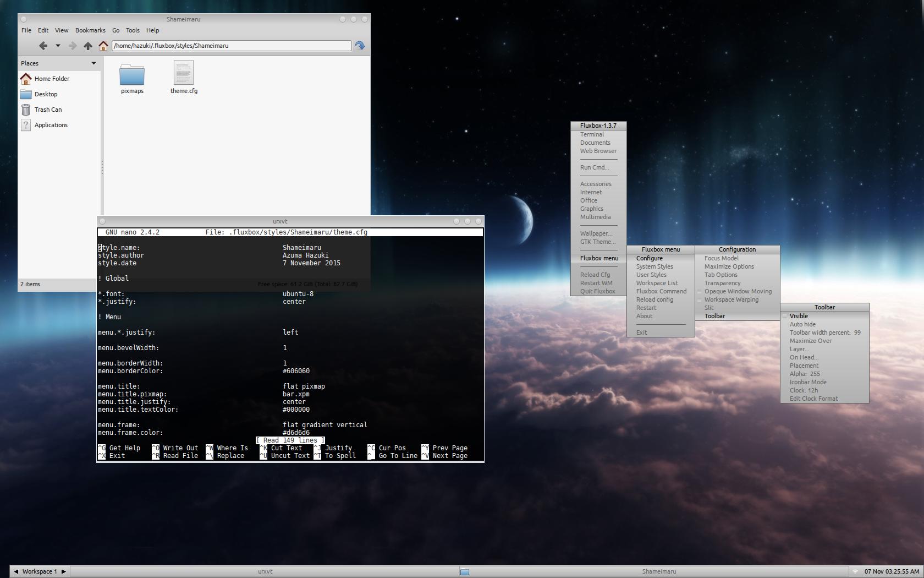Choose Reload config in Fluxbox menu
This screenshot has width=924, height=578.
tap(661, 299)
